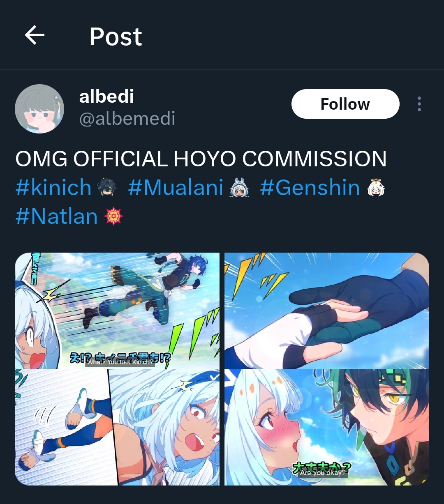Go back using the left arrow
The height and width of the screenshot is (504, 444).
(x=35, y=35)
